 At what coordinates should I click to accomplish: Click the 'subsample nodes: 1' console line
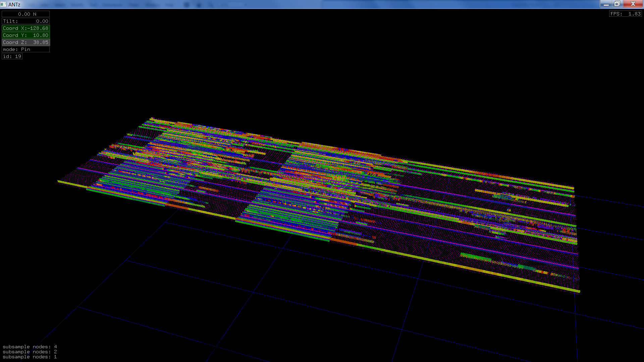(30, 357)
